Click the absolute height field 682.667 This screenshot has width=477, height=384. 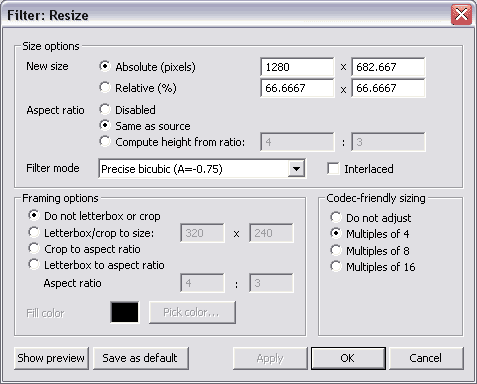[x=388, y=67]
